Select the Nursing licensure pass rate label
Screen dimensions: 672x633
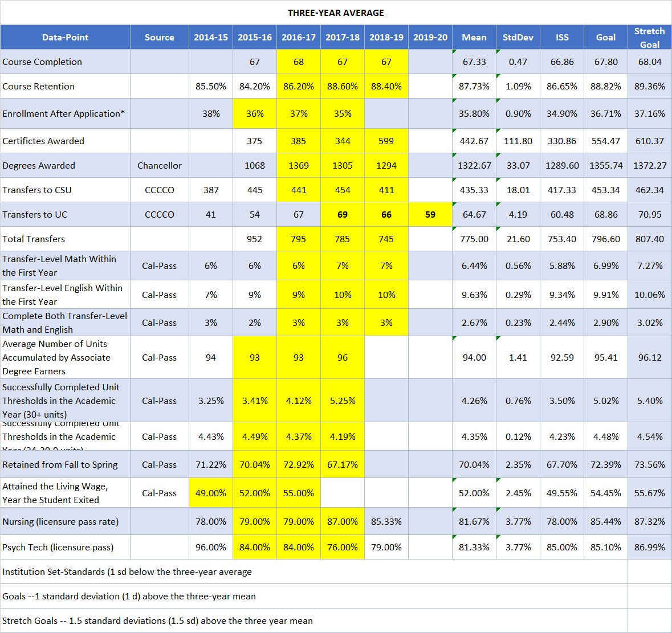click(60, 522)
